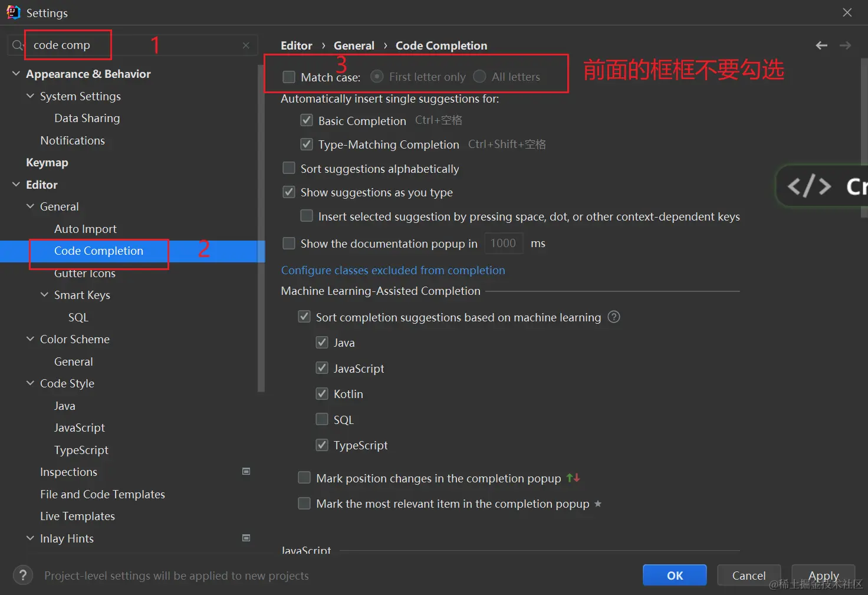The height and width of the screenshot is (595, 868).
Task: Select General under Color Scheme
Action: click(73, 361)
